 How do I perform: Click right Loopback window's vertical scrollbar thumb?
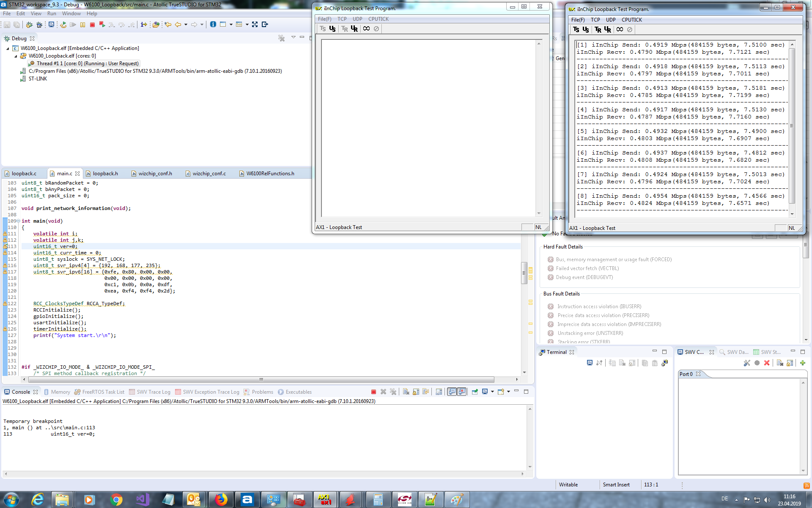792,126
